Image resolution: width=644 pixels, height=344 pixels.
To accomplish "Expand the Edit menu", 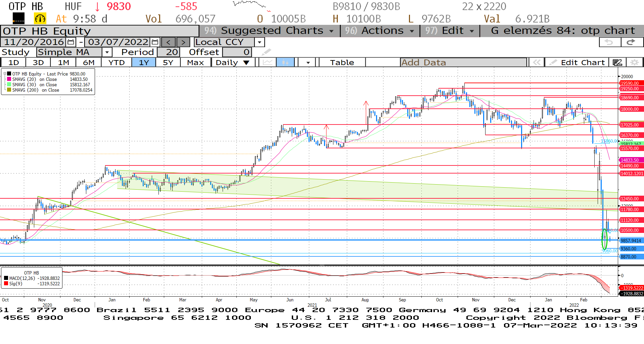I will coord(450,31).
